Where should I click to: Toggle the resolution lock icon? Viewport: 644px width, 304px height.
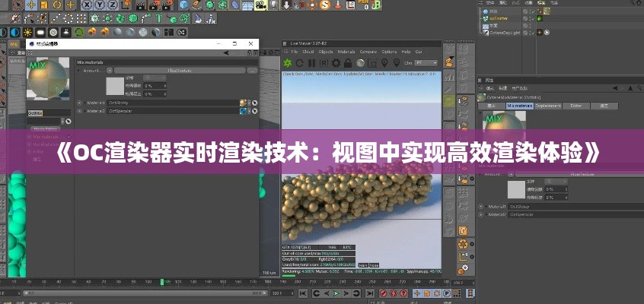pos(348,63)
